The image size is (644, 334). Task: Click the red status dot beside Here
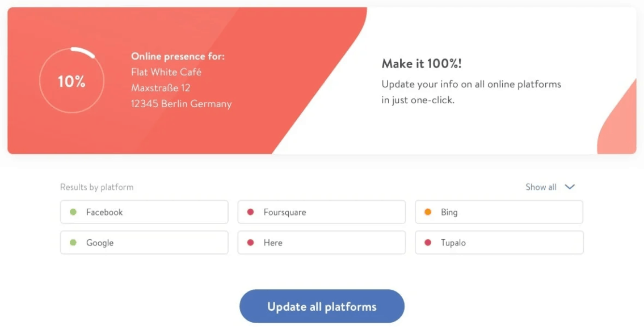pyautogui.click(x=251, y=243)
